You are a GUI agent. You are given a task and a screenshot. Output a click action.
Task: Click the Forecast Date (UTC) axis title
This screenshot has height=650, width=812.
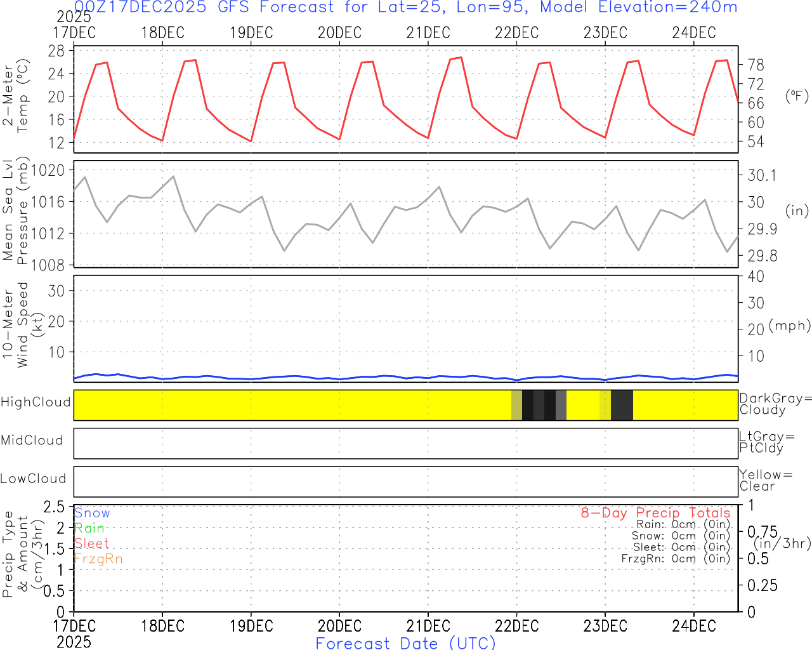point(406,643)
